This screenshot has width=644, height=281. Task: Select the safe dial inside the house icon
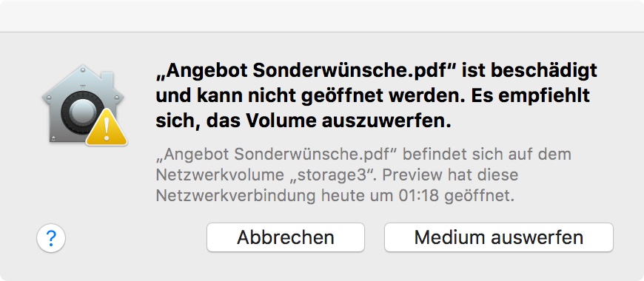point(79,112)
